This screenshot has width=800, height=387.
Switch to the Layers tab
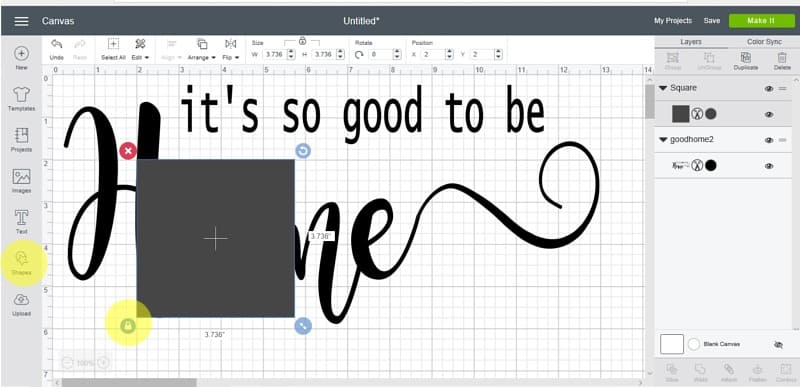point(691,42)
